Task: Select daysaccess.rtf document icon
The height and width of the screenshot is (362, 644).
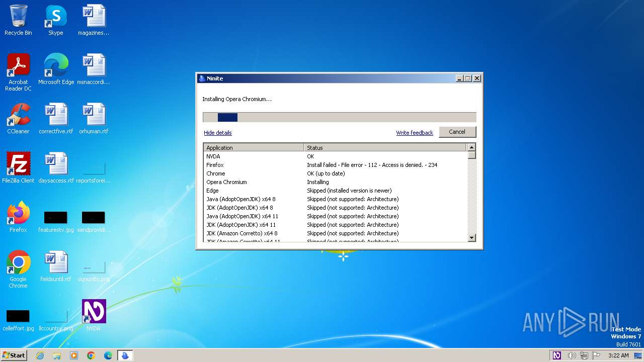Action: click(x=56, y=168)
